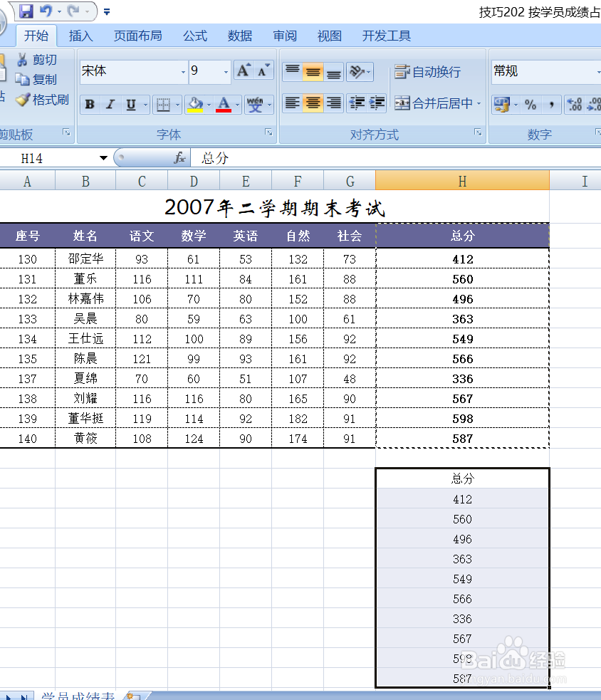
Task: Open merge and center dropdown arrow
Action: click(x=479, y=103)
